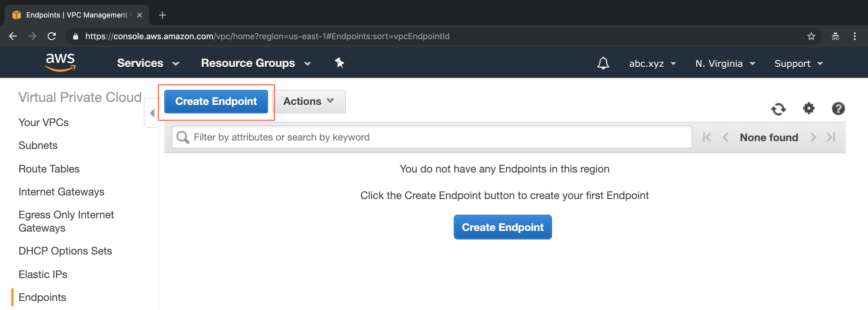Image resolution: width=868 pixels, height=310 pixels.
Task: Expand the Services dropdown
Action: (148, 63)
